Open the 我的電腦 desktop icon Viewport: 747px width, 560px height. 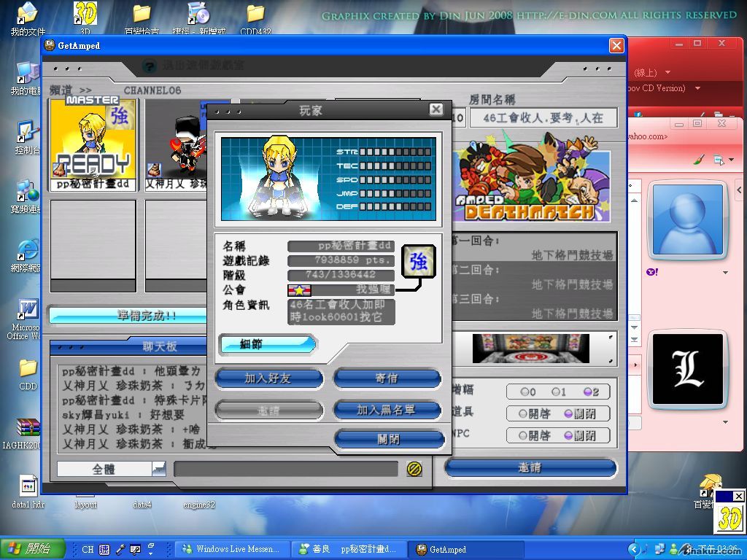27,78
